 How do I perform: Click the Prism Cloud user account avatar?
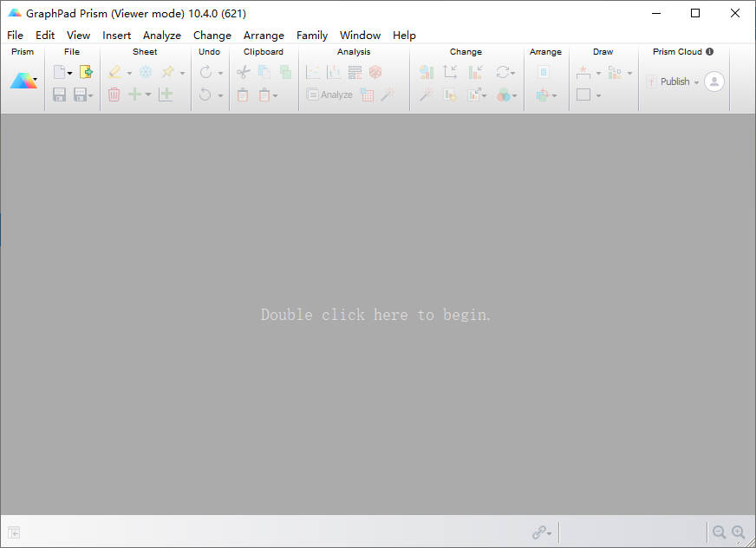714,82
